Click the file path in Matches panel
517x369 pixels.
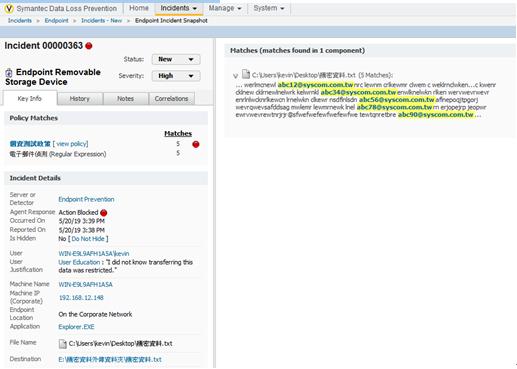304,75
